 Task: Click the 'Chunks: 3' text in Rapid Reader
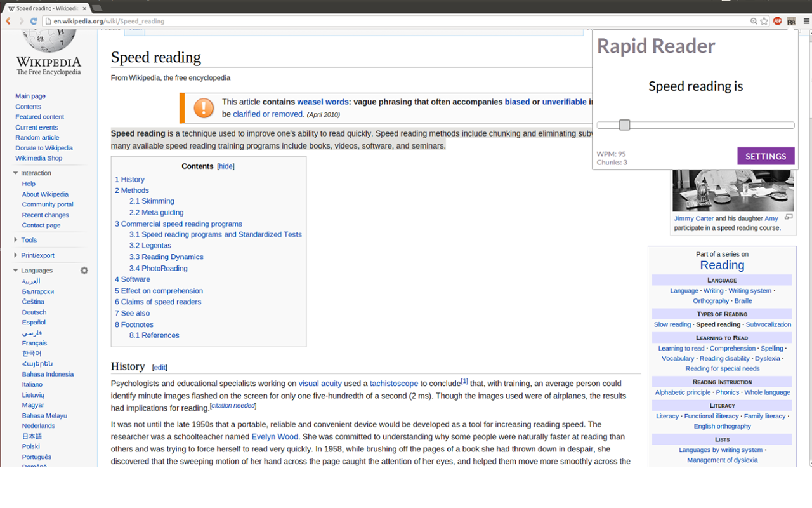[x=612, y=163]
